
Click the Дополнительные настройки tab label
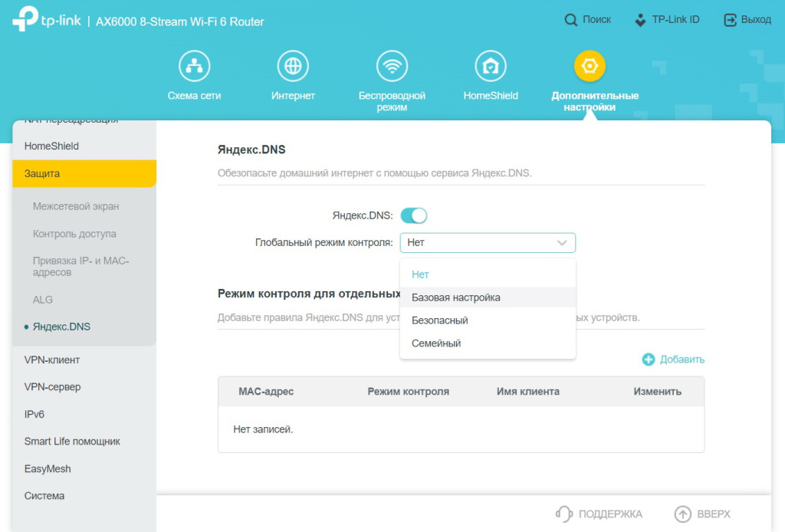point(595,101)
